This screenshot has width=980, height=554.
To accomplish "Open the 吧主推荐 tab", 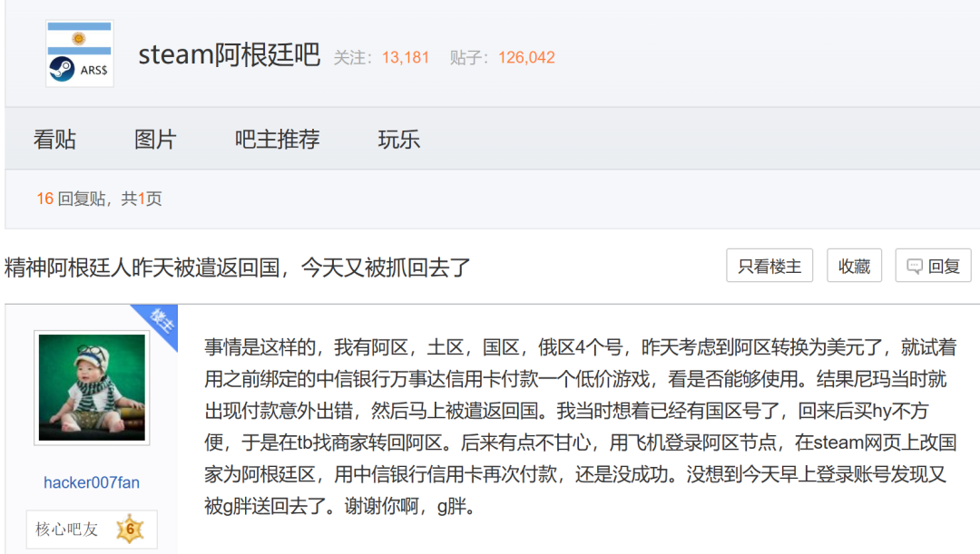I will click(277, 140).
